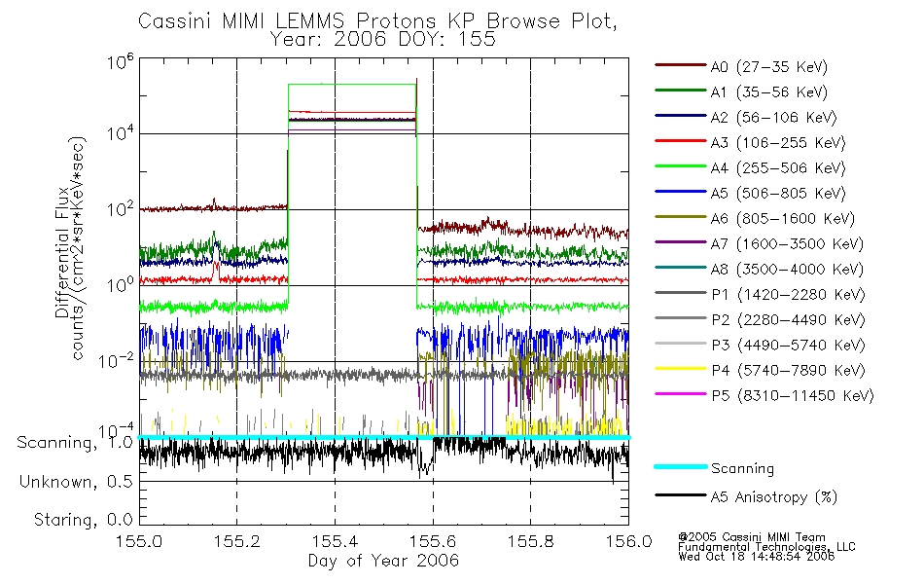Viewport: 924px width, 584px height.
Task: Click the @2005 Cassini MIMI Team credit
Action: (x=752, y=537)
